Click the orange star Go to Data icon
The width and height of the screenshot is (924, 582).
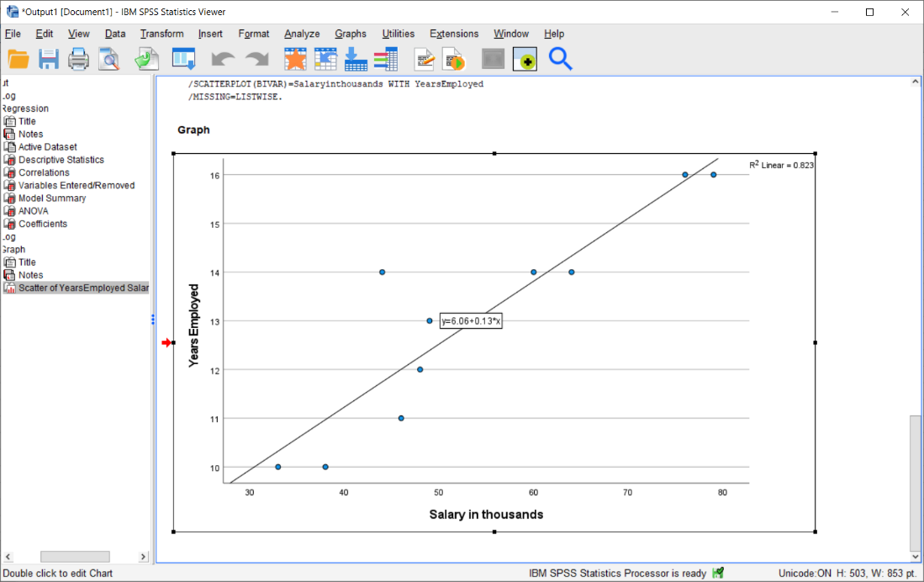pyautogui.click(x=295, y=59)
